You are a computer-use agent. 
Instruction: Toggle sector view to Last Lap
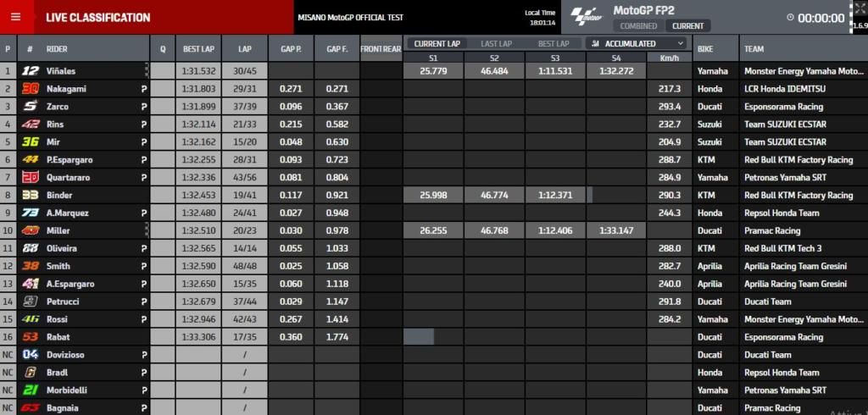(x=496, y=43)
